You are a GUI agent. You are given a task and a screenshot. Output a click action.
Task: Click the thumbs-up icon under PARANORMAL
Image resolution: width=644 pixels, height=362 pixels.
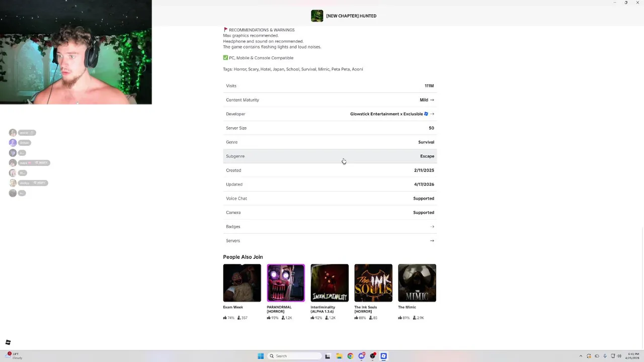point(269,318)
